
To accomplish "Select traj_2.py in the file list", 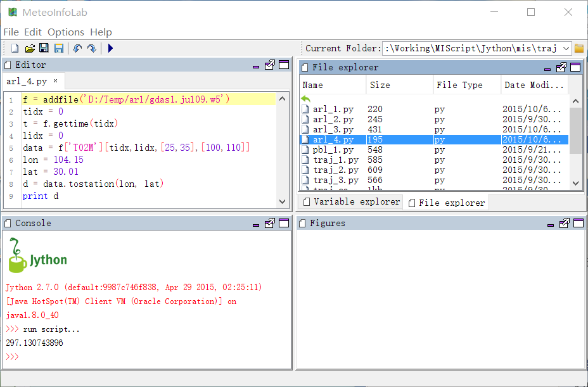I will [434, 170].
